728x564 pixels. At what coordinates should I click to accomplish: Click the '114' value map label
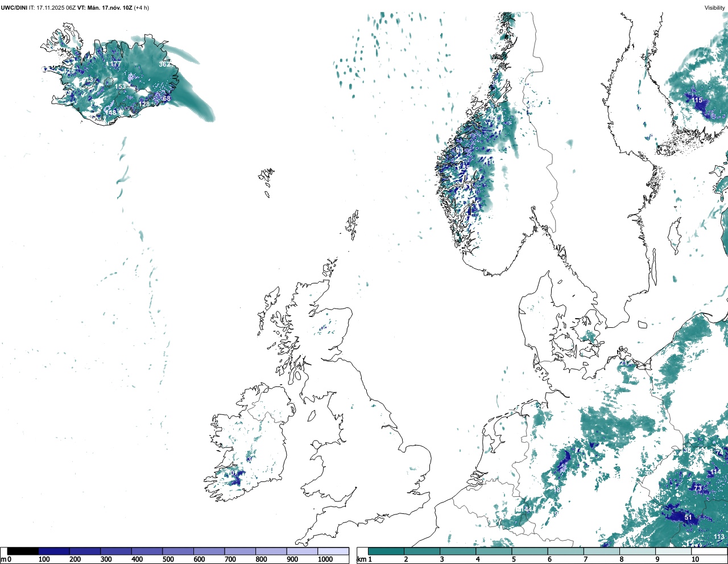(x=715, y=471)
